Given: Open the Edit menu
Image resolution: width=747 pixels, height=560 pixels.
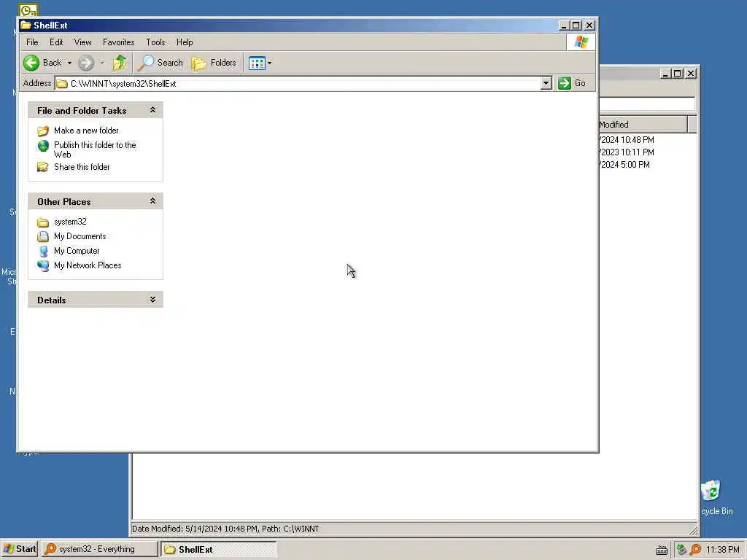Looking at the screenshot, I should [56, 42].
